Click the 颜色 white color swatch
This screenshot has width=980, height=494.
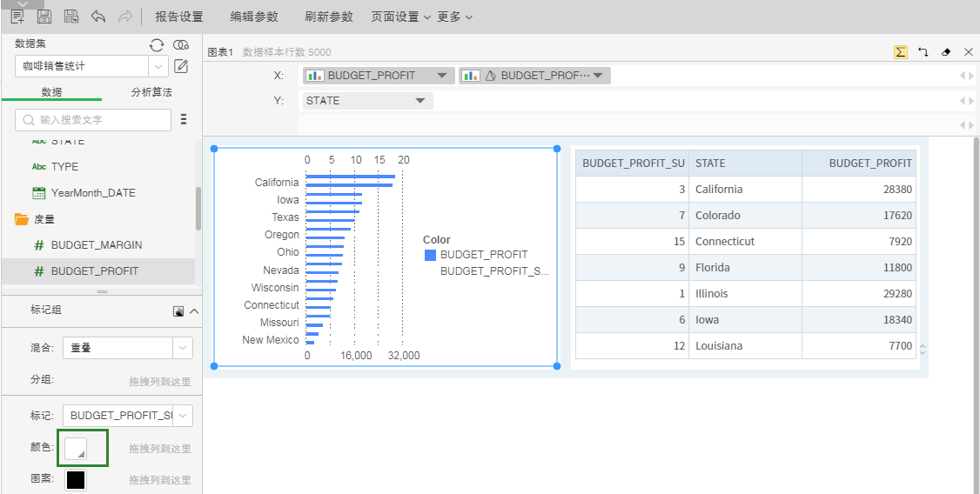tap(76, 449)
